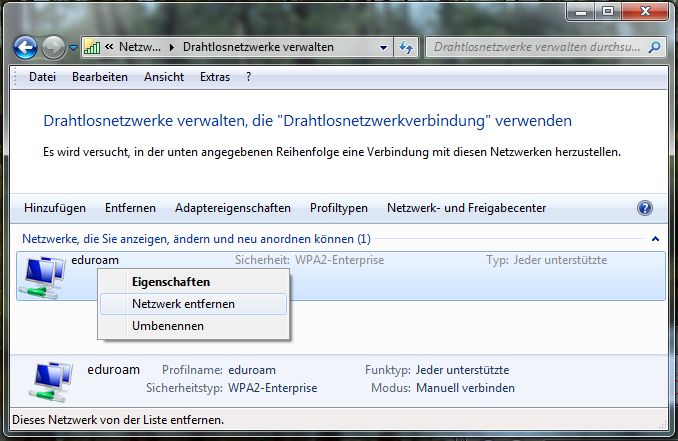Open the Bearbeiten menu
This screenshot has height=441, width=678.
click(100, 77)
